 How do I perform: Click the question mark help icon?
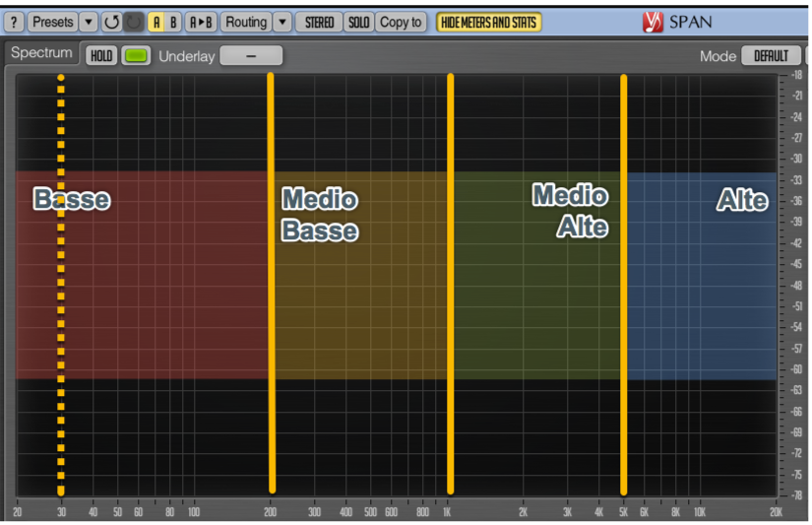15,22
